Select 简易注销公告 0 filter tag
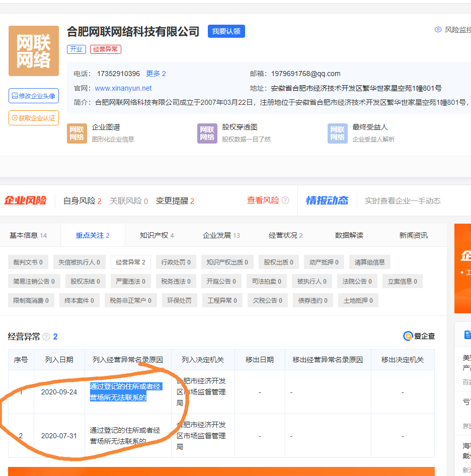Screen dimensions: 471x476 [34, 282]
